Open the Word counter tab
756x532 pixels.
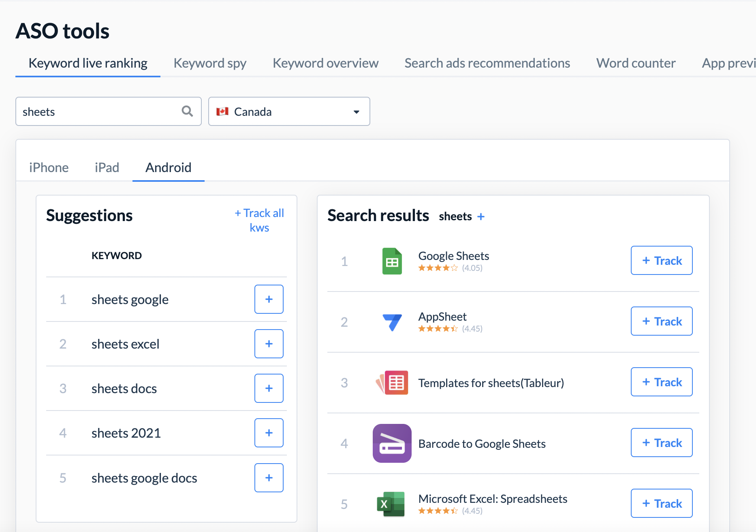click(636, 63)
